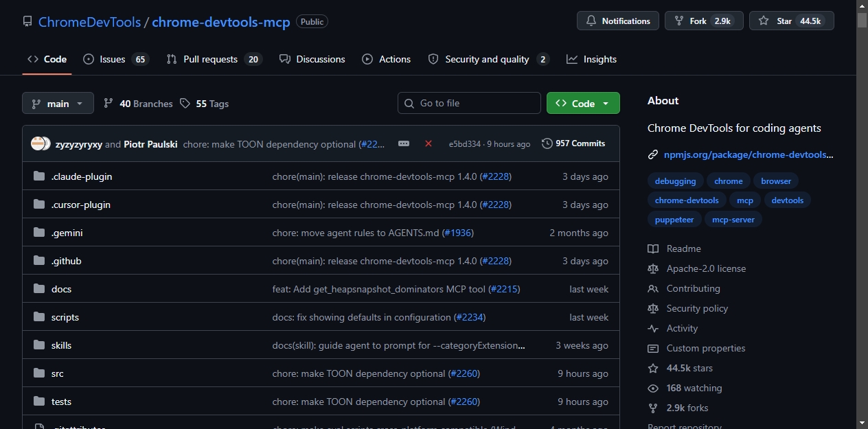View 40 Branches link
Screen dimensions: 868x429
138,104
